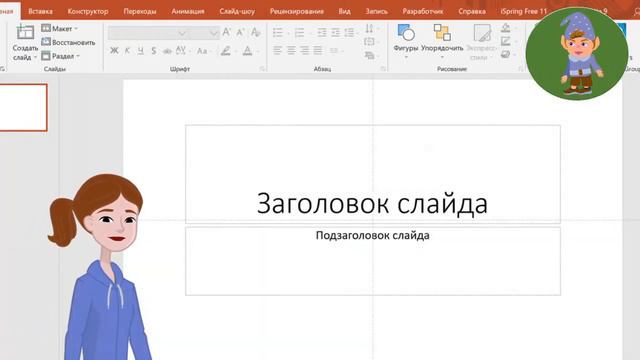The height and width of the screenshot is (360, 640).
Task: Open the Запись tab
Action: 376,11
